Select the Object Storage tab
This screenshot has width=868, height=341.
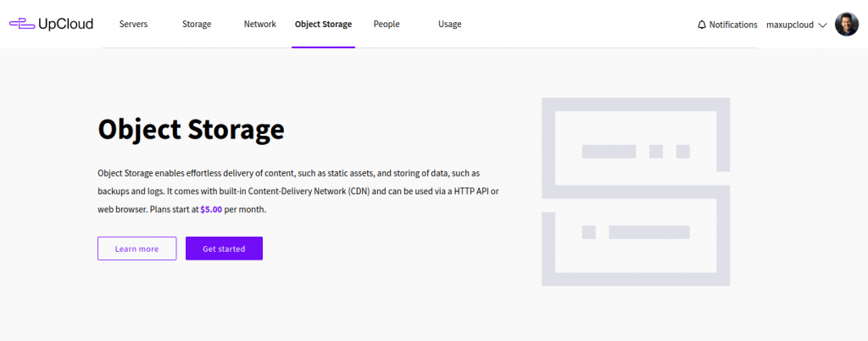323,25
